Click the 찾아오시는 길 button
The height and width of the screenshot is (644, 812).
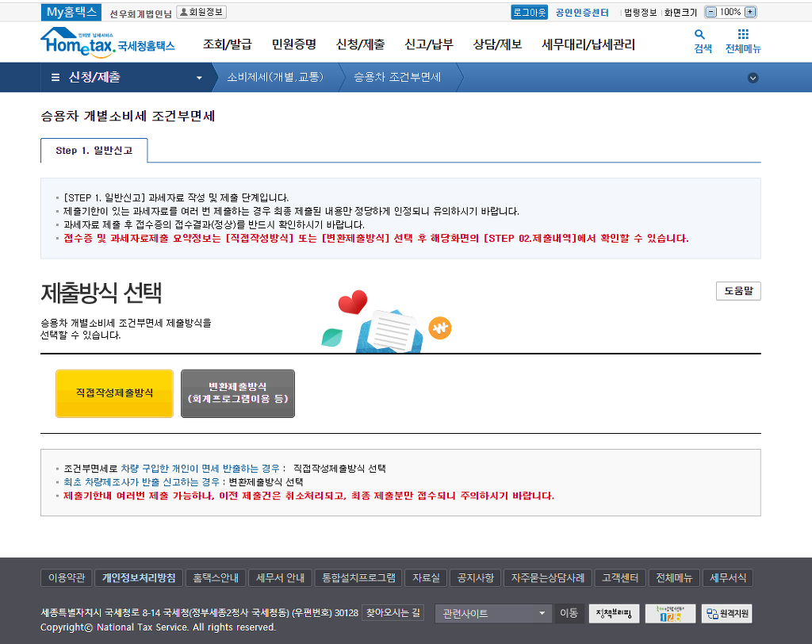[393, 613]
